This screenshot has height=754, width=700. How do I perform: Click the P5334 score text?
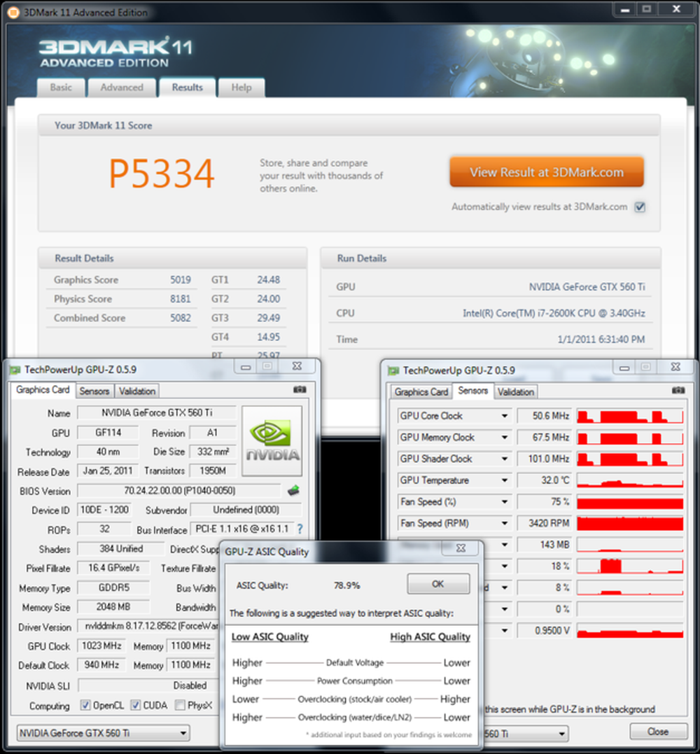pos(162,173)
